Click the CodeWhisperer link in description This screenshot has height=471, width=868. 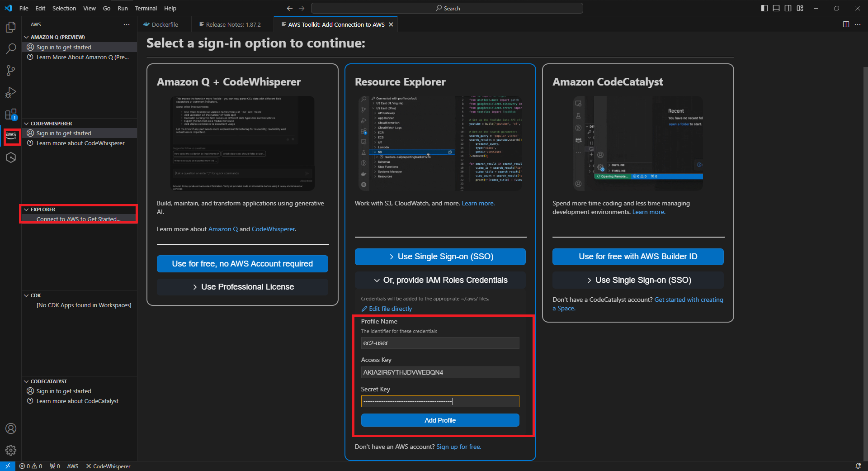coord(273,229)
